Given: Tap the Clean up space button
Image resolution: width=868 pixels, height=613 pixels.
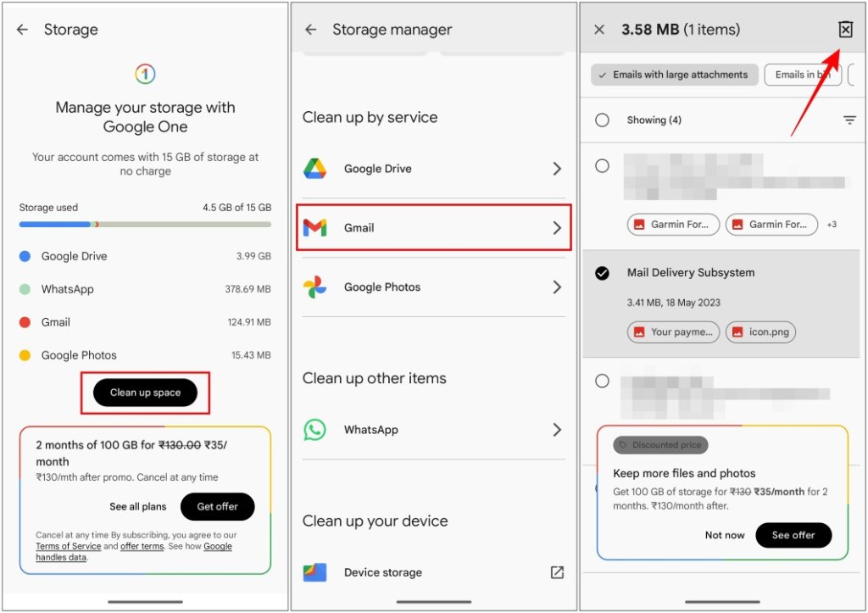Looking at the screenshot, I should click(x=145, y=393).
